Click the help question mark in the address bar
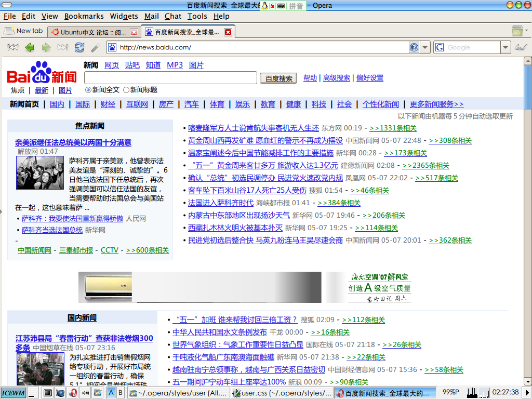532x399 pixels. [414, 47]
